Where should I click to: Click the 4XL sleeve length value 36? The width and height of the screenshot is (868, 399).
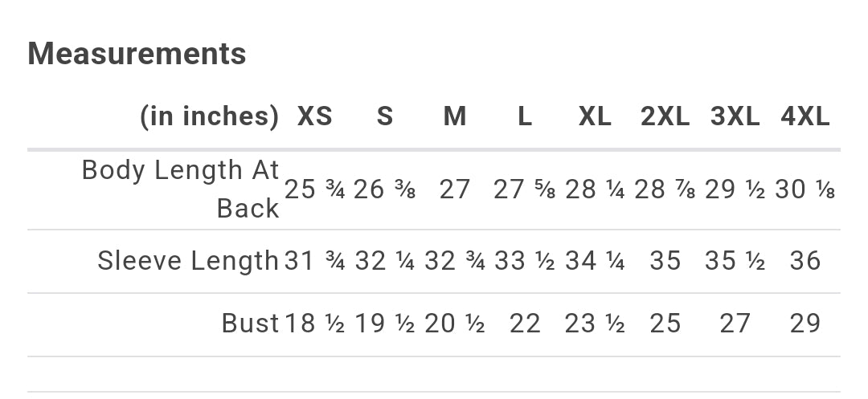coord(805,261)
